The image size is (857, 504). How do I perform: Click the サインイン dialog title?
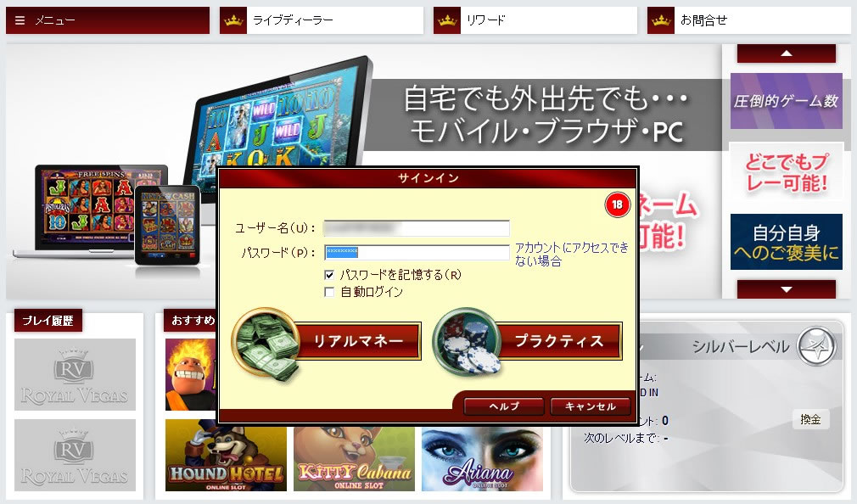click(x=428, y=178)
